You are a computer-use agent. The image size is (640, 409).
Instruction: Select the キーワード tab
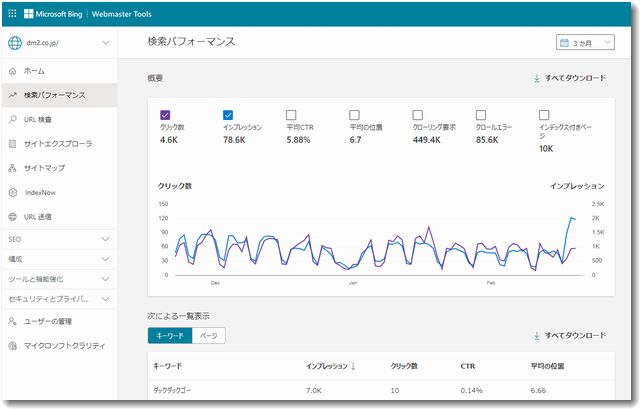click(169, 336)
